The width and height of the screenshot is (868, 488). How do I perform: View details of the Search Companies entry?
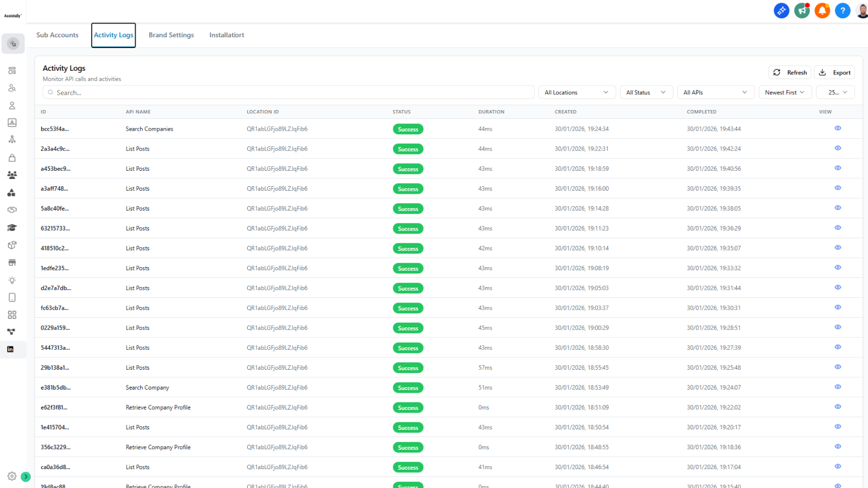[837, 128]
